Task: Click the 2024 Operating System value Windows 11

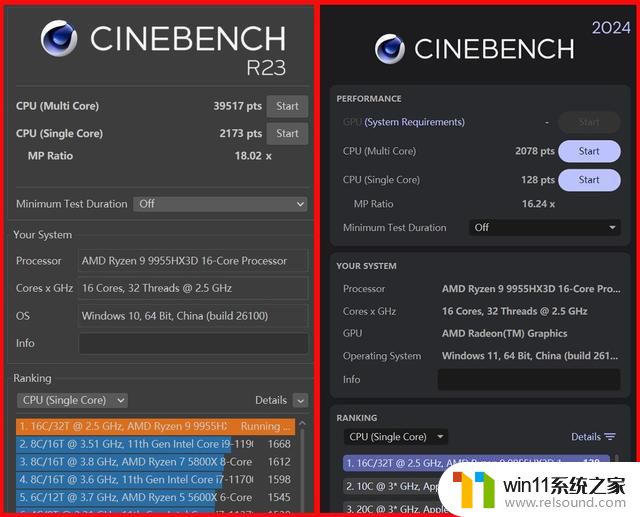Action: tap(530, 356)
